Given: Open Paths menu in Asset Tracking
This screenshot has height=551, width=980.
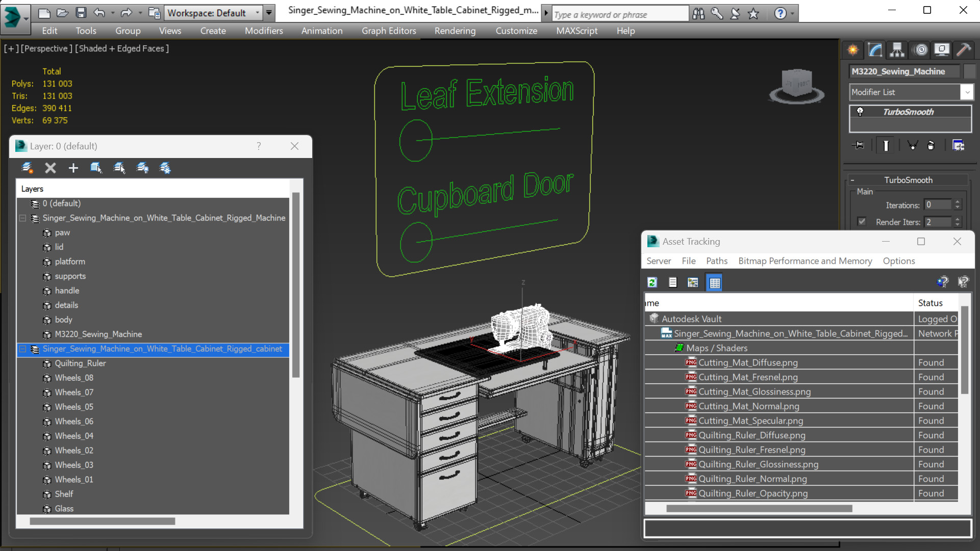Looking at the screenshot, I should point(717,261).
